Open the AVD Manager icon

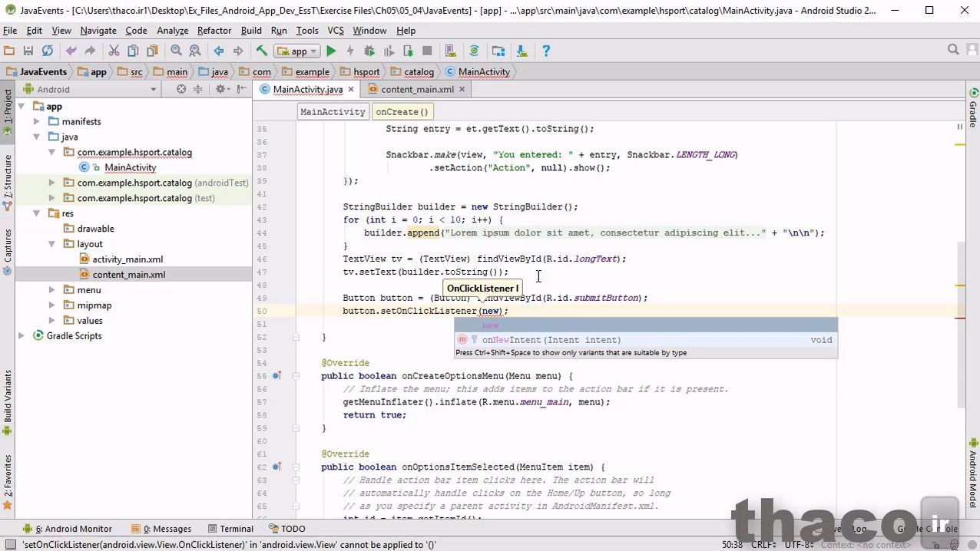click(451, 51)
